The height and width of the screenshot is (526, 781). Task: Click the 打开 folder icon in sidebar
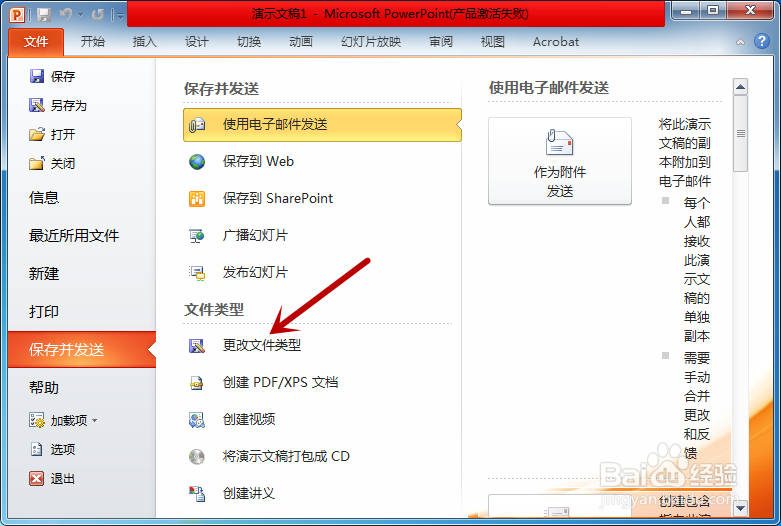coord(36,134)
